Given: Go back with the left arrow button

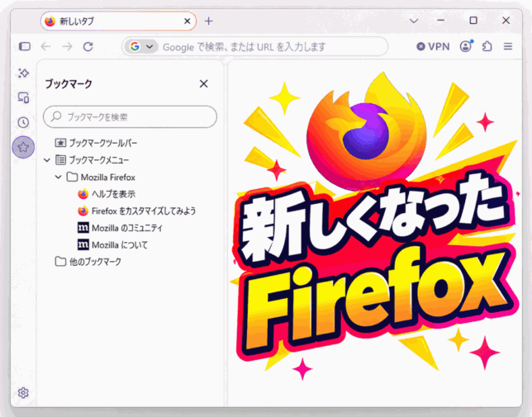Looking at the screenshot, I should tap(45, 46).
